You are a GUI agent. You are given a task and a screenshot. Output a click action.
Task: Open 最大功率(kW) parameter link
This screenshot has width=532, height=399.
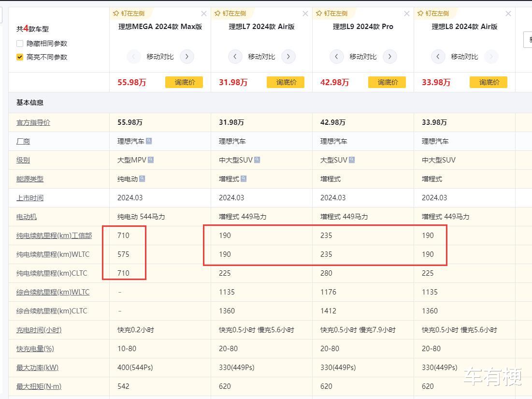37,368
